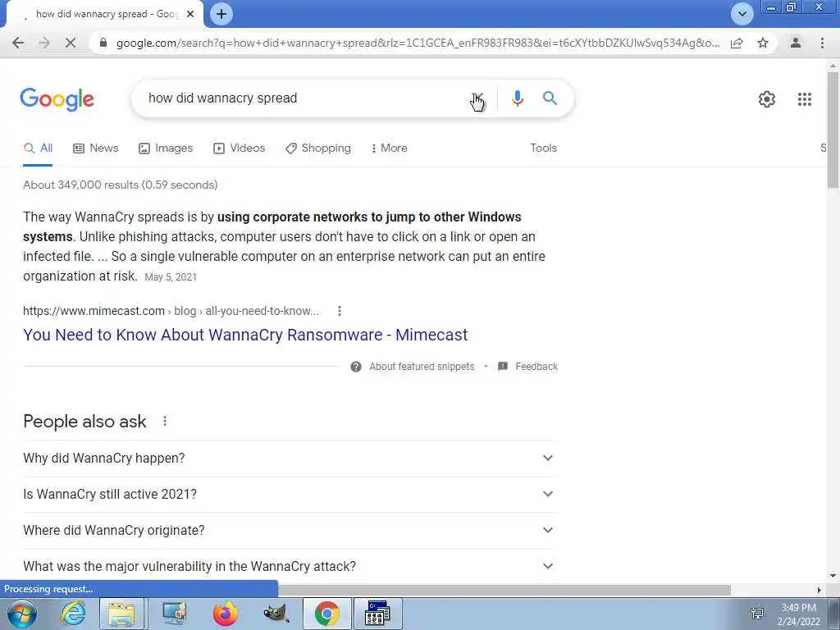Open the Windows Start menu
Screen dimensions: 840x630
coord(22,614)
